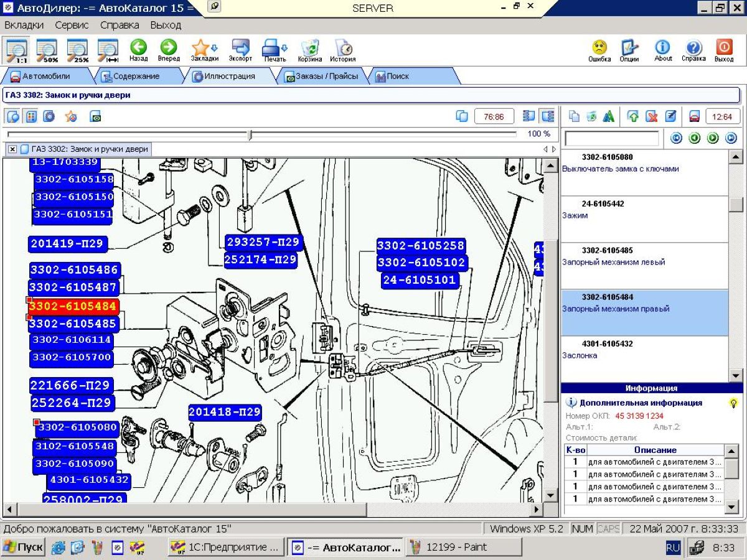Select part 3302-6105485 Запорный механизм левый
The image size is (747, 560).
pos(644,266)
